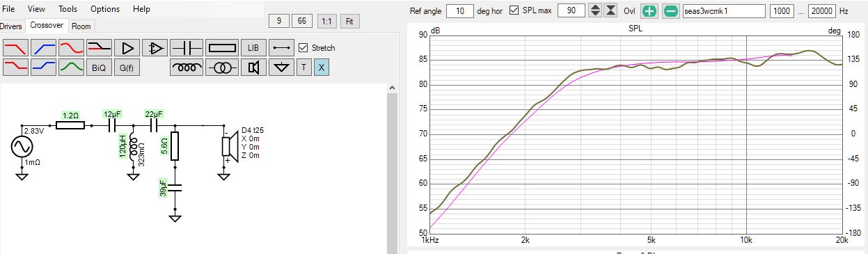Open the File menu

tap(9, 9)
